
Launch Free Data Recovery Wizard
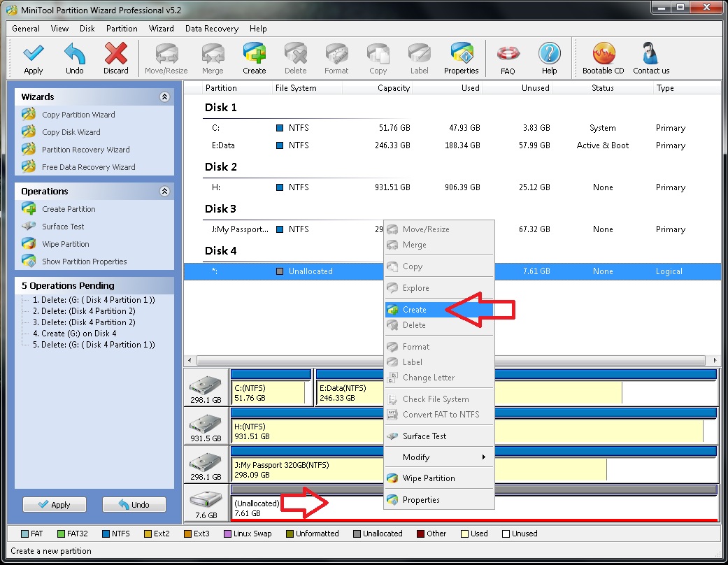pyautogui.click(x=89, y=167)
